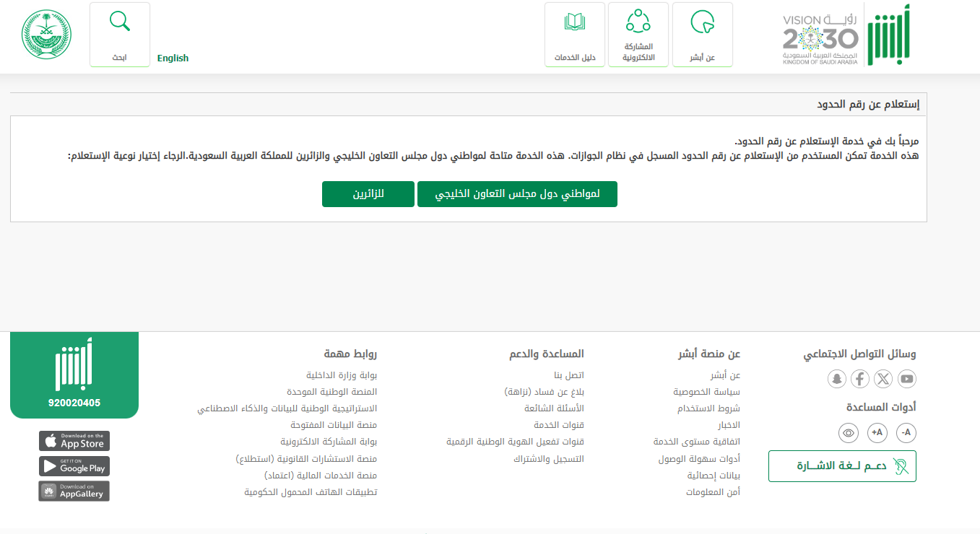
Task: Open the Facebook social icon
Action: click(x=859, y=379)
